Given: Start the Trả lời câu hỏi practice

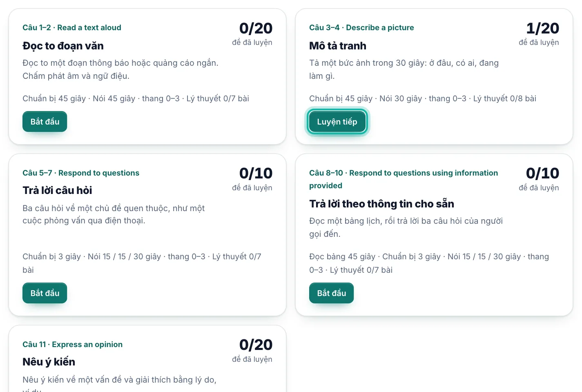Looking at the screenshot, I should click(45, 293).
